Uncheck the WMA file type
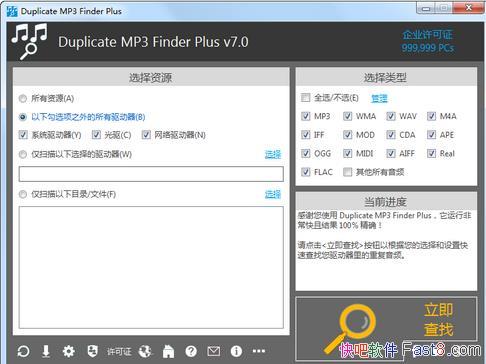 [x=347, y=116]
